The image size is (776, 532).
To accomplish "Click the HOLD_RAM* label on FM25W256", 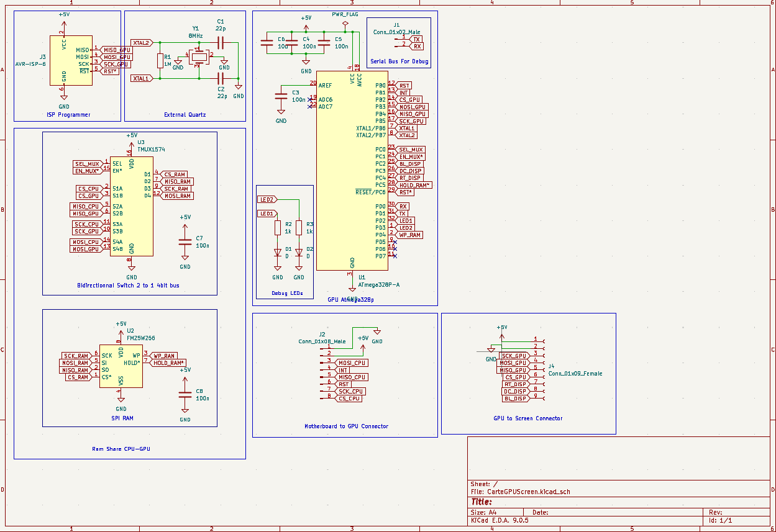I will (x=169, y=363).
